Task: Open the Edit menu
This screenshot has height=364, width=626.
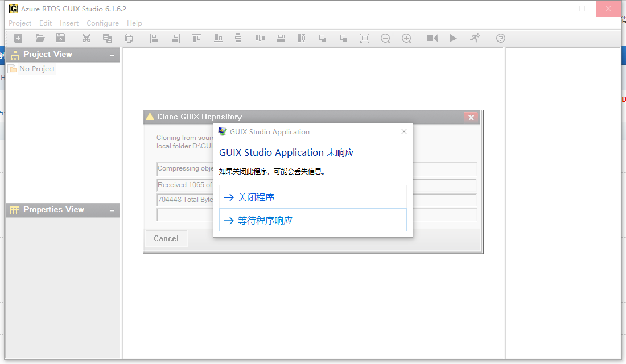Action: tap(46, 23)
